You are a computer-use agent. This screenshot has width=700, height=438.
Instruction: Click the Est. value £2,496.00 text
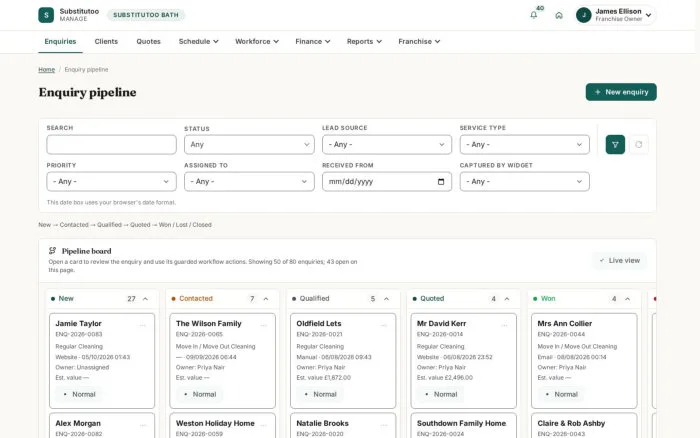(445, 378)
